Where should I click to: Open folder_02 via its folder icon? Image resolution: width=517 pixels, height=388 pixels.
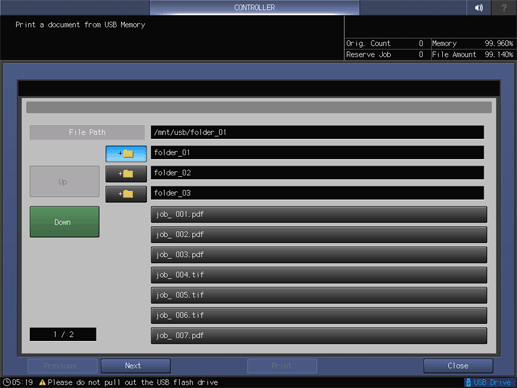pyautogui.click(x=126, y=174)
